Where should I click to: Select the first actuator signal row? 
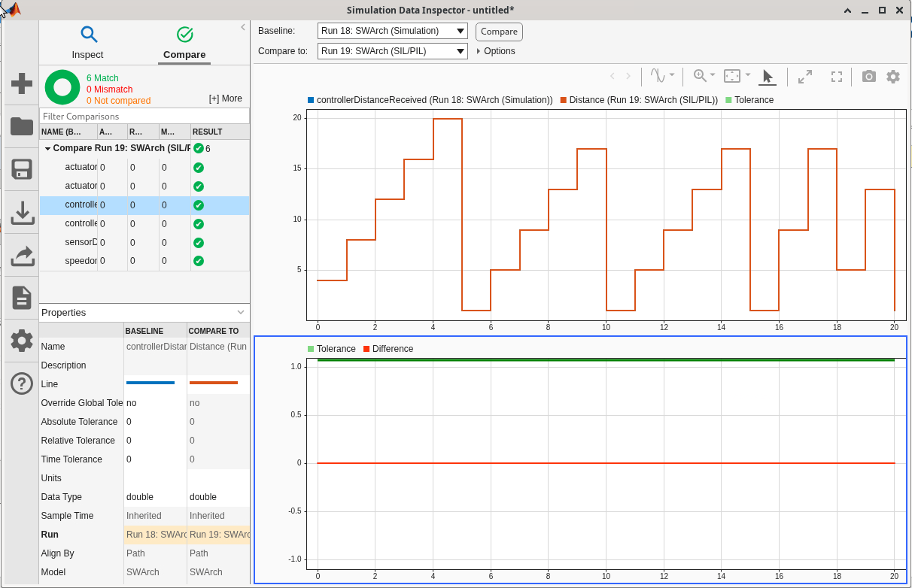point(144,167)
